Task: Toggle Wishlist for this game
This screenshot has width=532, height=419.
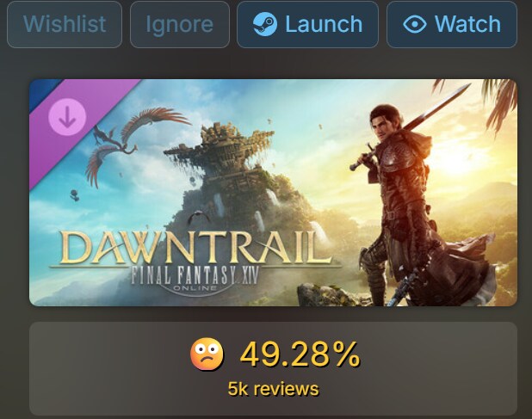Action: (65, 24)
